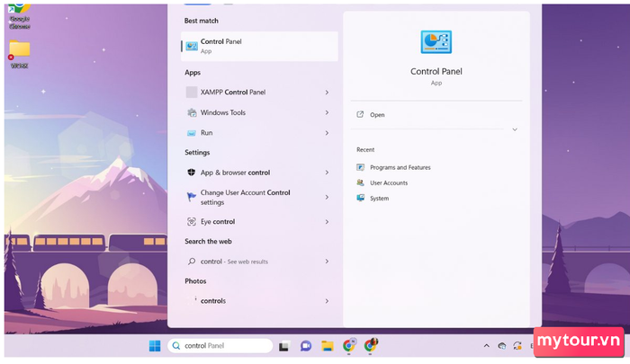Image resolution: width=630 pixels, height=364 pixels.
Task: Open Task View on the taskbar
Action: point(284,346)
